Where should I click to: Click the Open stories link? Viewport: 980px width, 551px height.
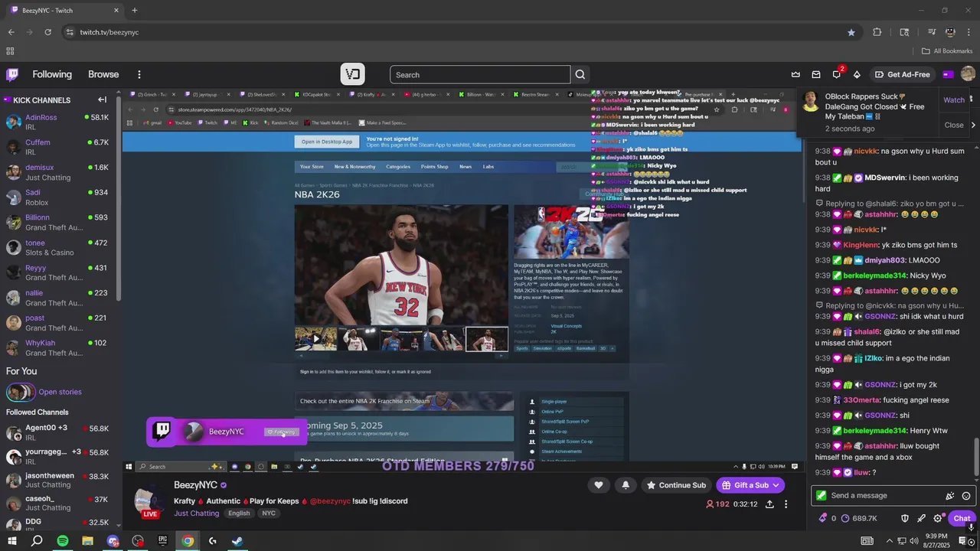[60, 392]
